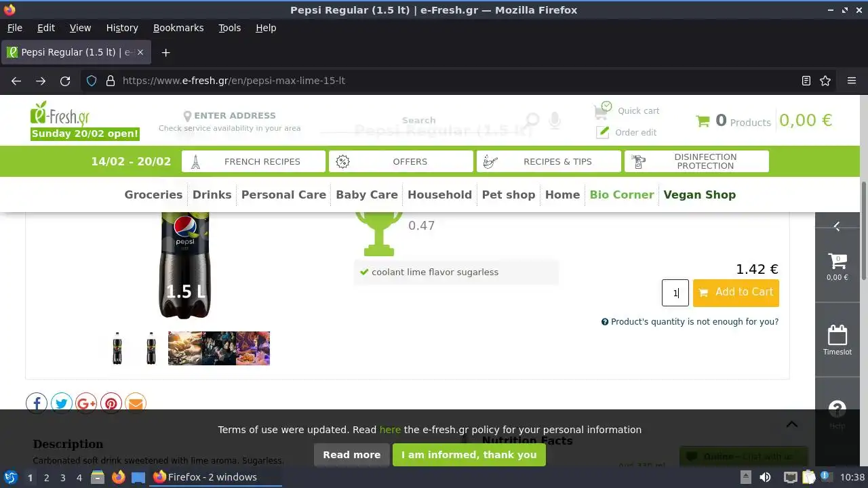Open the Groceries category
The height and width of the screenshot is (488, 868).
[153, 195]
